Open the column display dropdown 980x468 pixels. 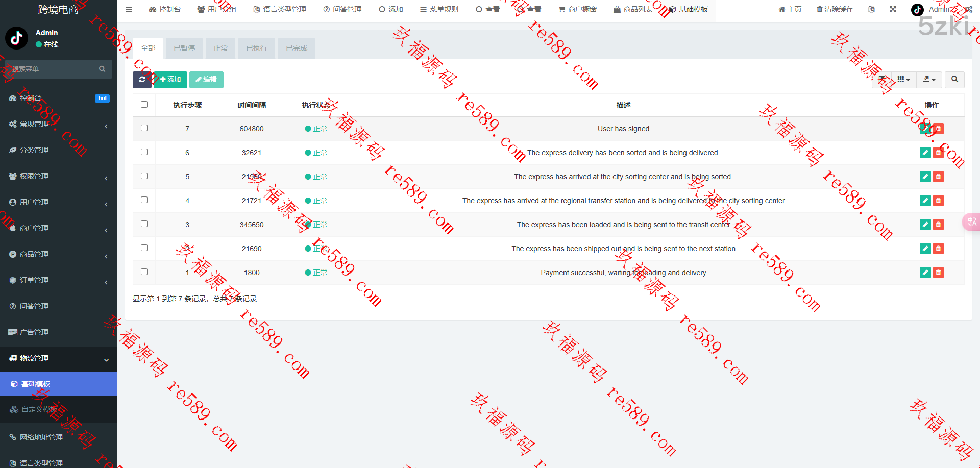(x=903, y=80)
